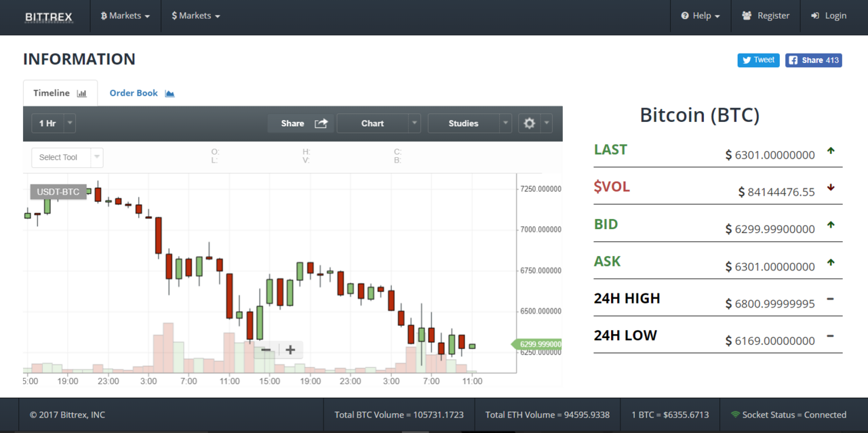Click the © 2017 Bittrex, INC footer text
The image size is (868, 433).
point(67,415)
